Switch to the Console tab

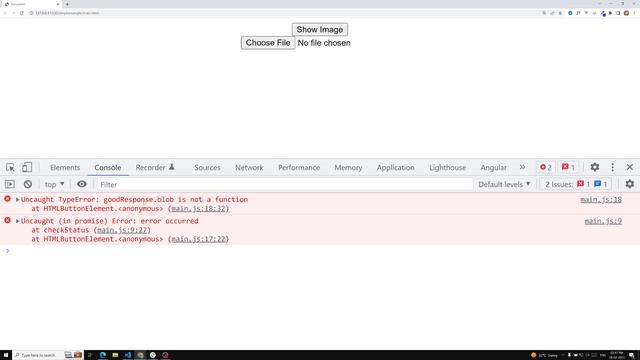[108, 167]
